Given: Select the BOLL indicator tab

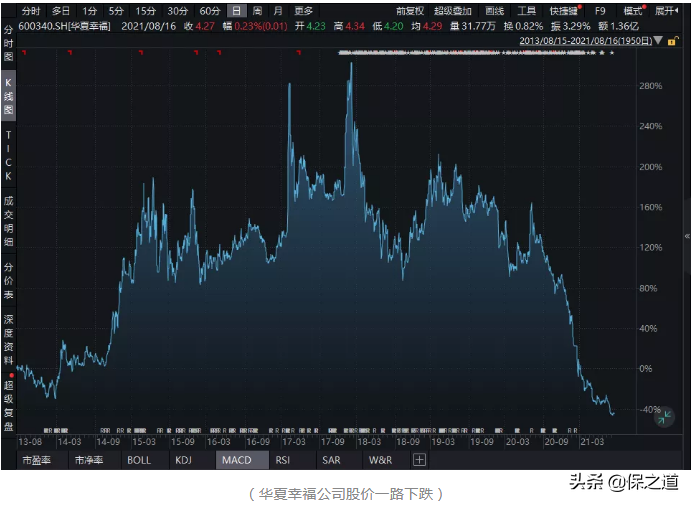Looking at the screenshot, I should [139, 460].
